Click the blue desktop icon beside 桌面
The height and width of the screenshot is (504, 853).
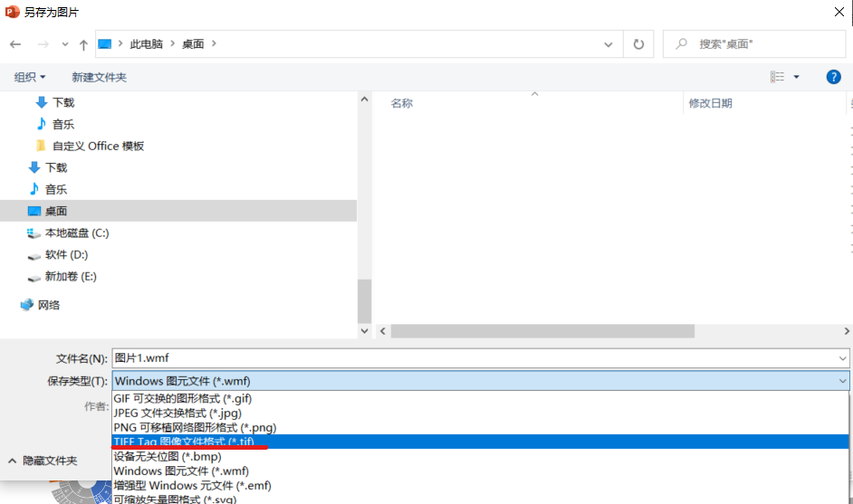pos(34,211)
